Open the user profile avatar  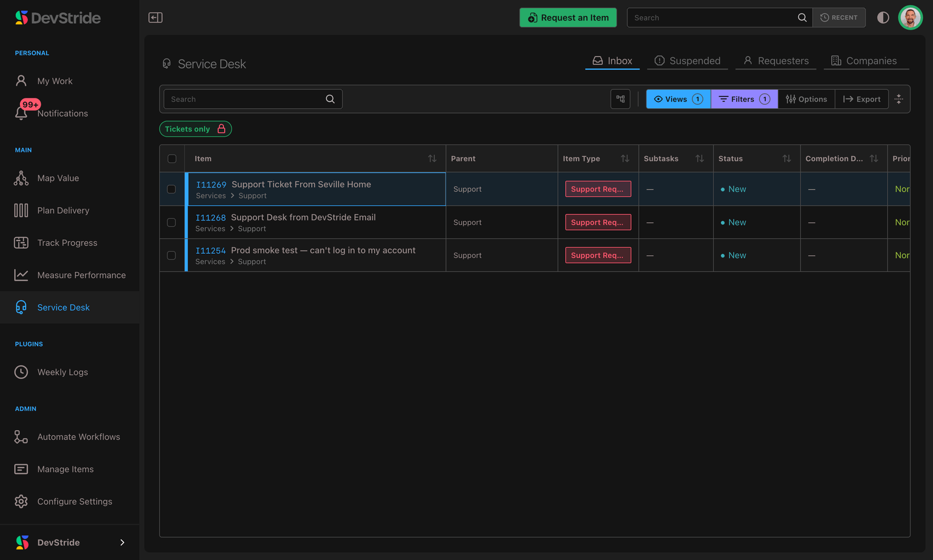(910, 18)
